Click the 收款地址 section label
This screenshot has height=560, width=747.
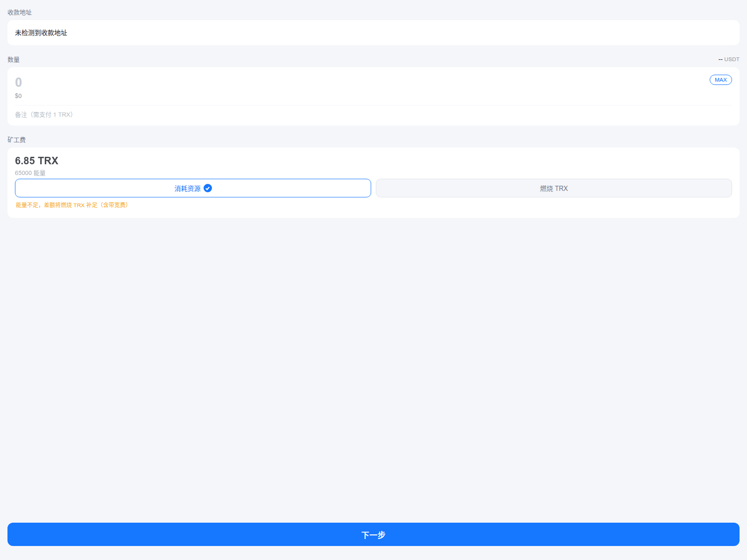point(19,12)
